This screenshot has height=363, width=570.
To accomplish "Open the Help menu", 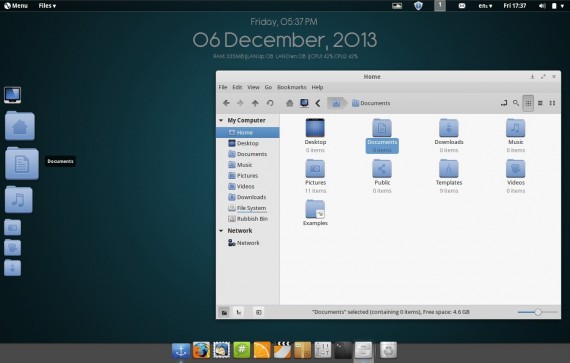I will coord(317,87).
